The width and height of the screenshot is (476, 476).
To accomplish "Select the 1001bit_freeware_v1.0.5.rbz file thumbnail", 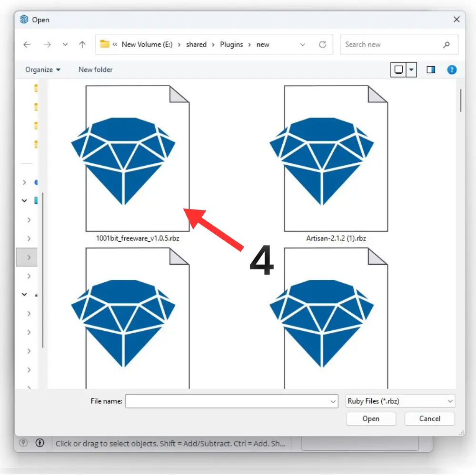I will point(130,159).
